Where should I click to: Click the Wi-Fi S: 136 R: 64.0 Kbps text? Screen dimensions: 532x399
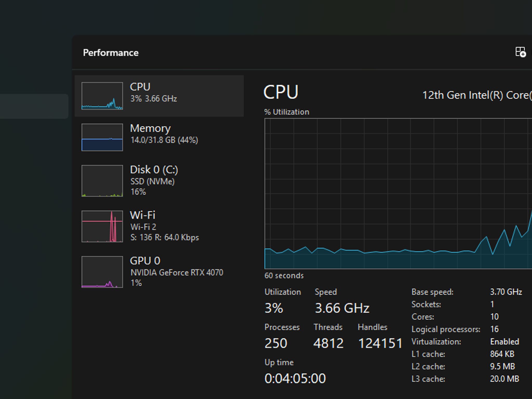tap(165, 237)
